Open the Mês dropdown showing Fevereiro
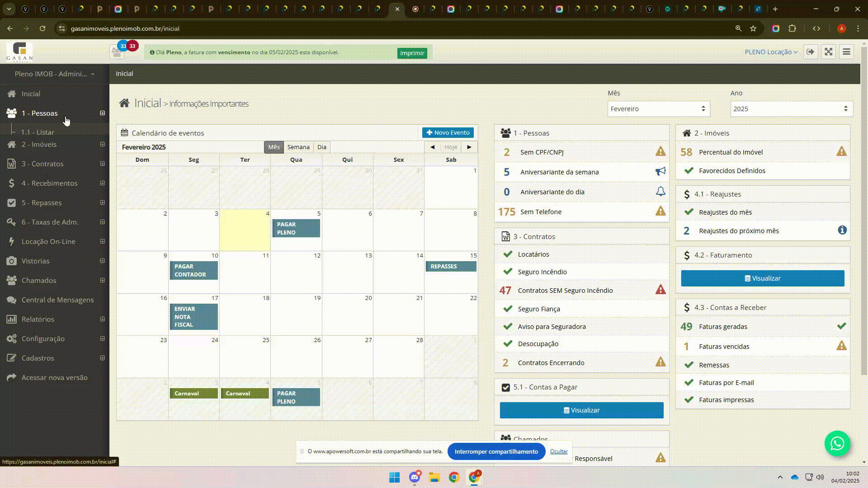This screenshot has width=868, height=488. 659,109
